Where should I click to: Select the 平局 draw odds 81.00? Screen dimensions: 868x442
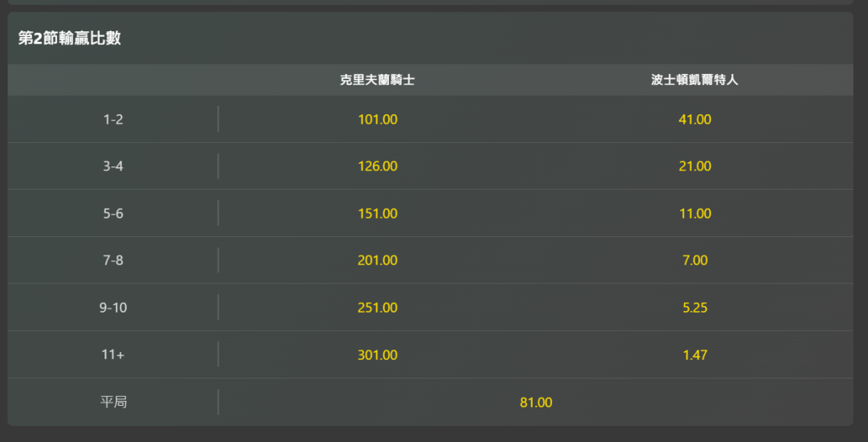[x=535, y=403]
